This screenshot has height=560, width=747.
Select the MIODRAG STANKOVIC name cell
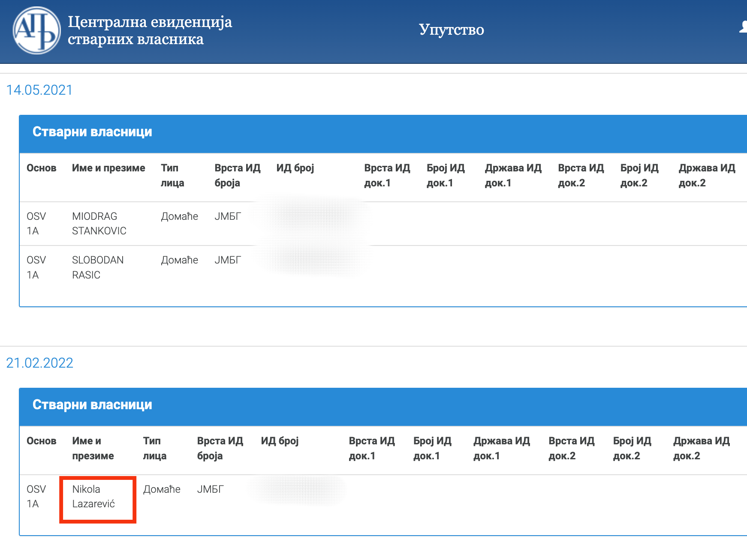click(99, 224)
